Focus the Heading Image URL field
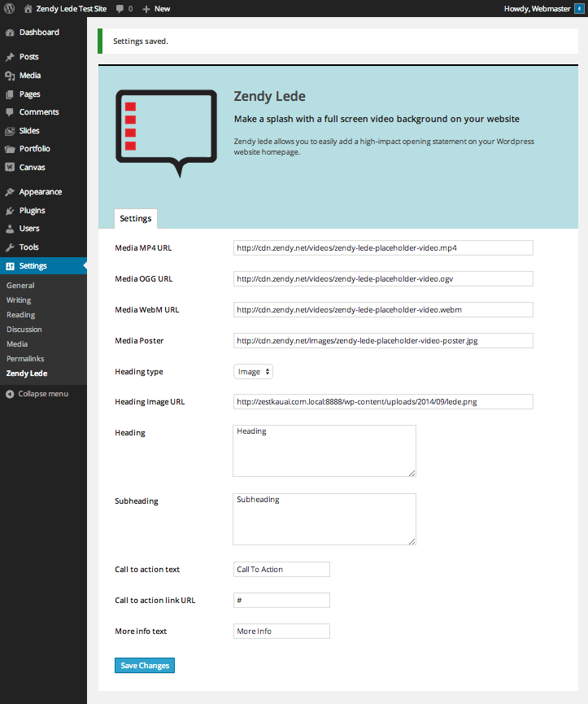588x704 pixels. pyautogui.click(x=383, y=402)
